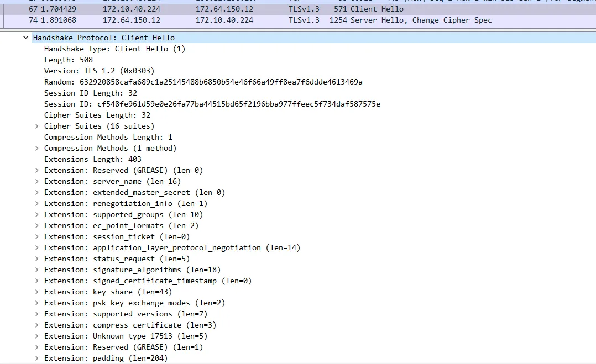596x364 pixels.
Task: Select packet 67 Client Hello row
Action: coord(221,9)
